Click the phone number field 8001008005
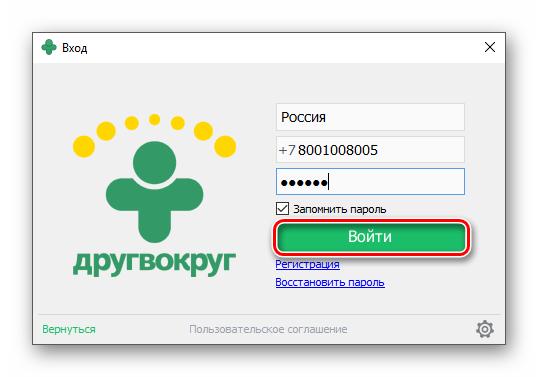The image size is (538, 377). pyautogui.click(x=370, y=150)
